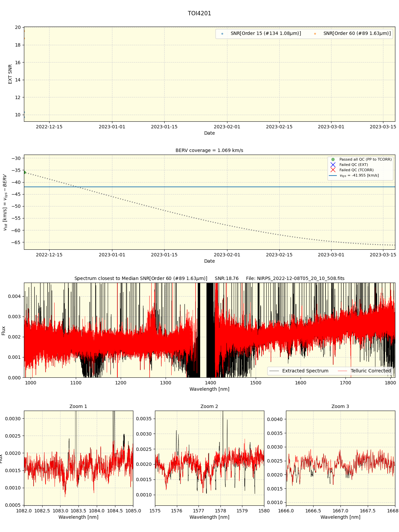Click the green Passed all QC legend marker
Image resolution: width=399 pixels, height=532 pixels.
click(333, 160)
